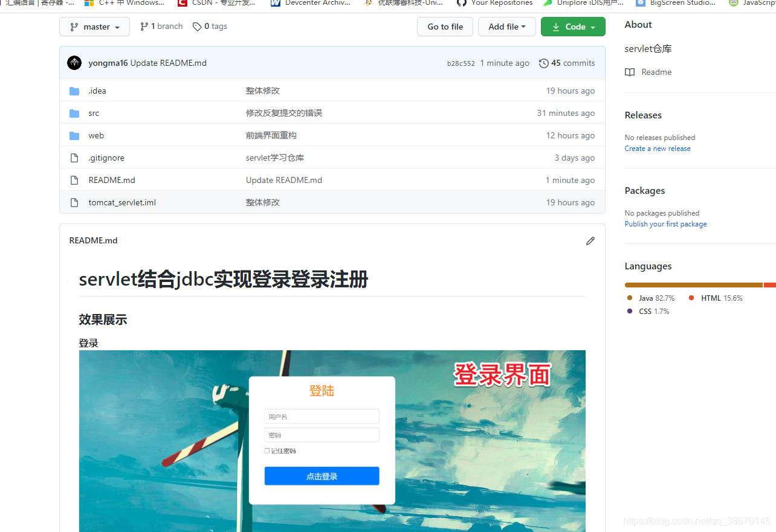Open the master branch dropdown
Image resolution: width=776 pixels, height=532 pixels.
94,27
